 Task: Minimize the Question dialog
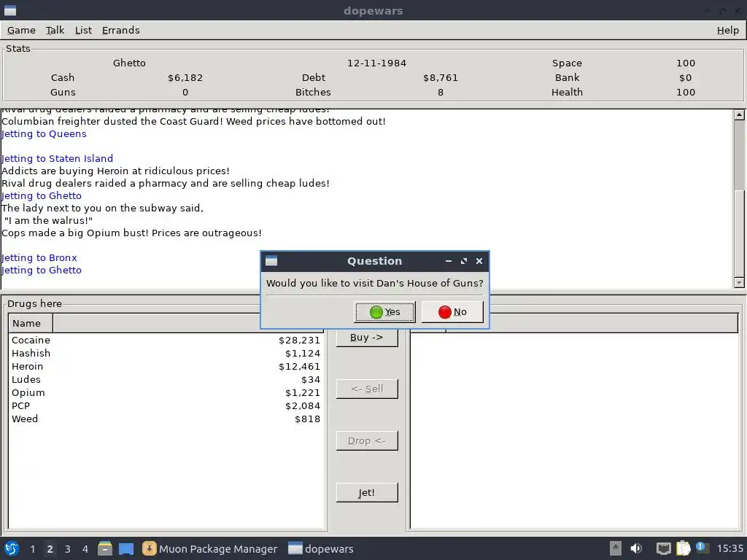[449, 261]
